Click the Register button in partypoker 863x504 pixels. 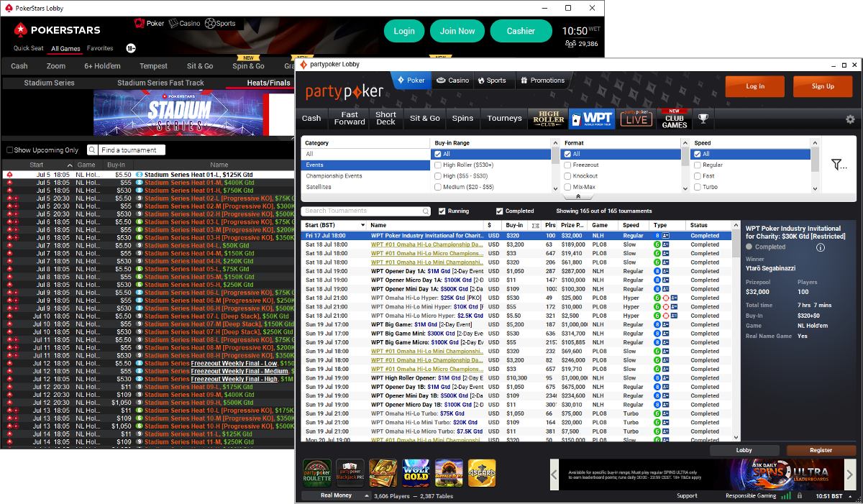[821, 451]
